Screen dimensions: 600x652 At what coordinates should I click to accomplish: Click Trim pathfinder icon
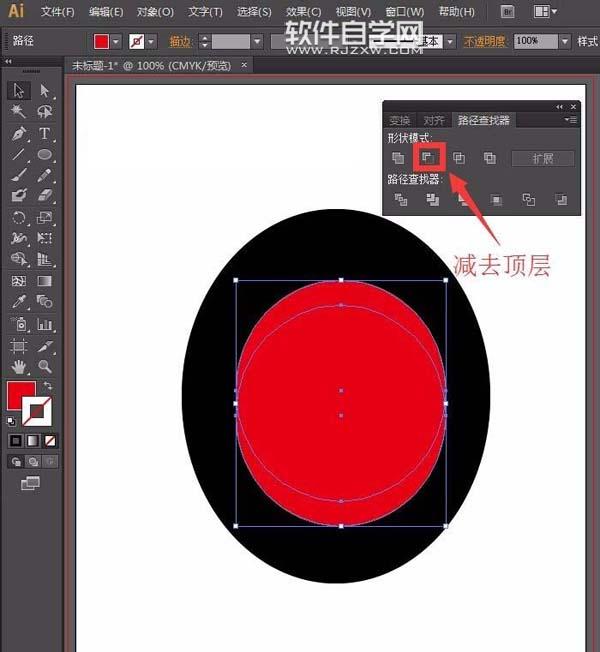[x=433, y=200]
